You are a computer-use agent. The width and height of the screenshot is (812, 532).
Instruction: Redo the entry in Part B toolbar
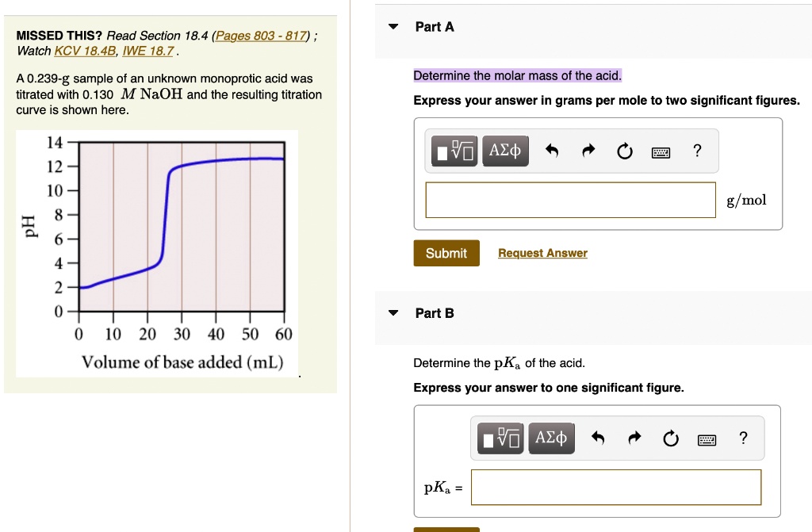635,438
